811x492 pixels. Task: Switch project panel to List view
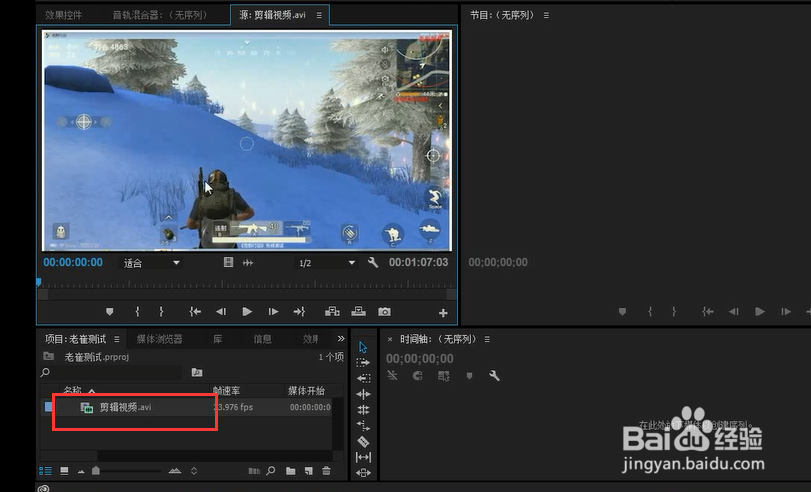[46, 471]
